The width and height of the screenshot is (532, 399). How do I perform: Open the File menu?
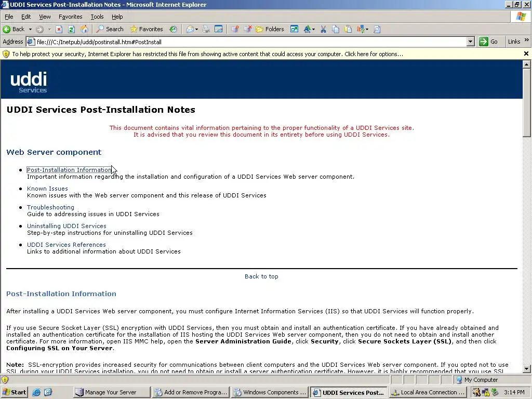click(x=9, y=17)
